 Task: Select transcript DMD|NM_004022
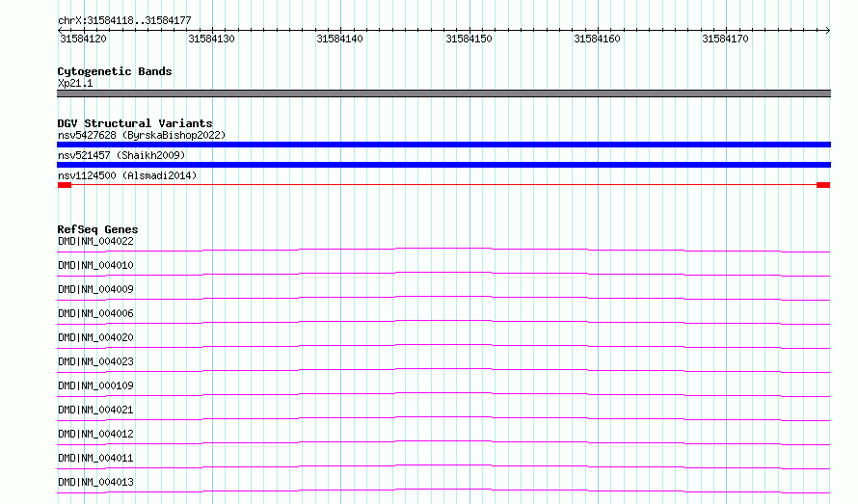coord(95,241)
